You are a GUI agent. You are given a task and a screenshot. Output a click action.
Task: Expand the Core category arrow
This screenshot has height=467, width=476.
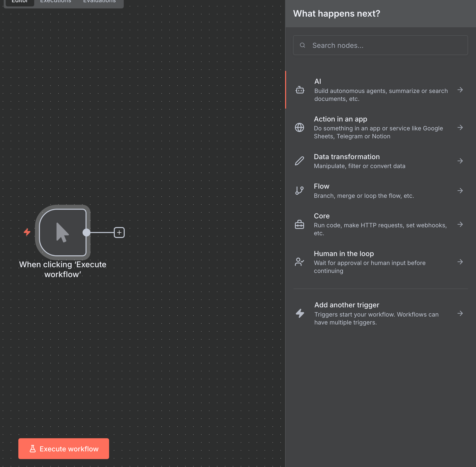[x=460, y=224]
